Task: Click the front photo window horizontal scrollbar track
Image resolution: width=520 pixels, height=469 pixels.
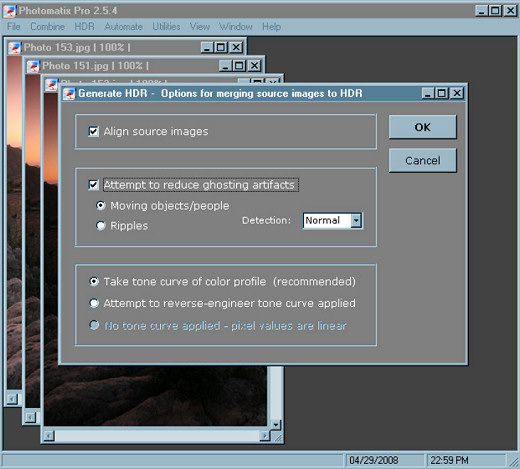Action: [157, 436]
